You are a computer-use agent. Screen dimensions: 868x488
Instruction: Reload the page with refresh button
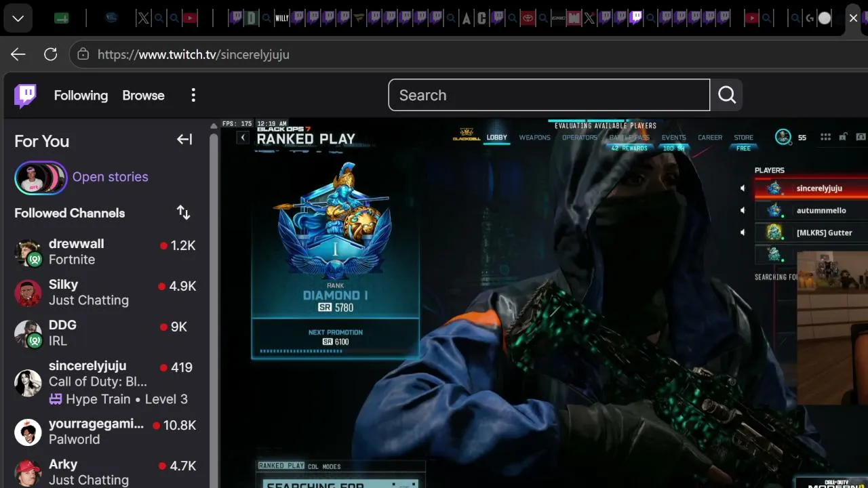(x=50, y=54)
